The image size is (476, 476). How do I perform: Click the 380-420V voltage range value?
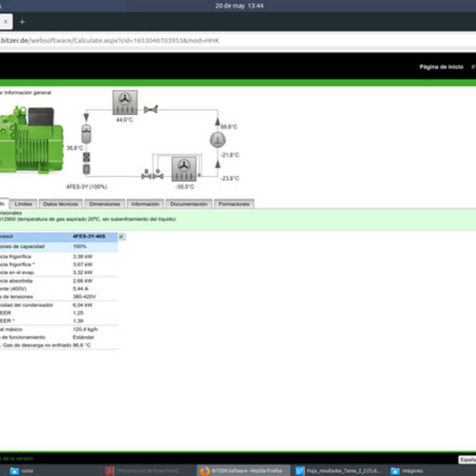(x=84, y=296)
